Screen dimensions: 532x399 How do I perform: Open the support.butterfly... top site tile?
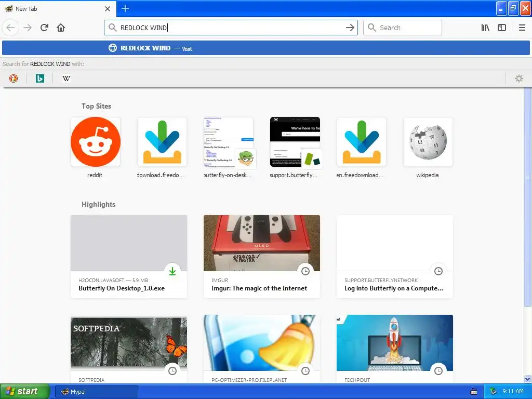(295, 142)
